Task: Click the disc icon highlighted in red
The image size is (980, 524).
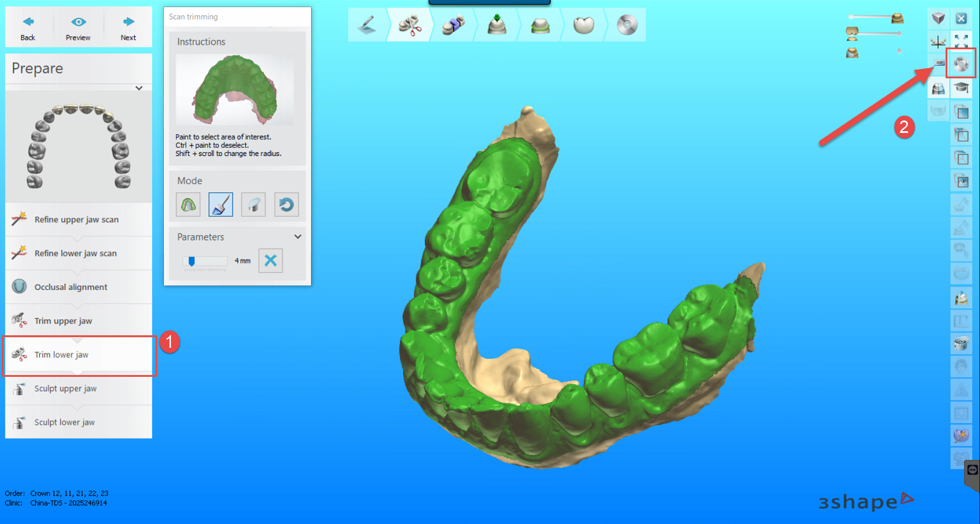Action: tap(961, 64)
